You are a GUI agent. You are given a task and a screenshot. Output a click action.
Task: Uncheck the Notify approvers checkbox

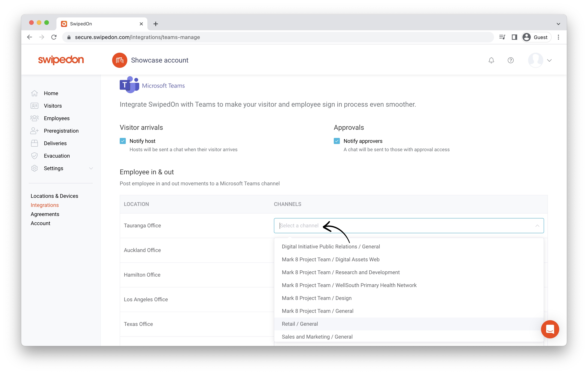337,141
